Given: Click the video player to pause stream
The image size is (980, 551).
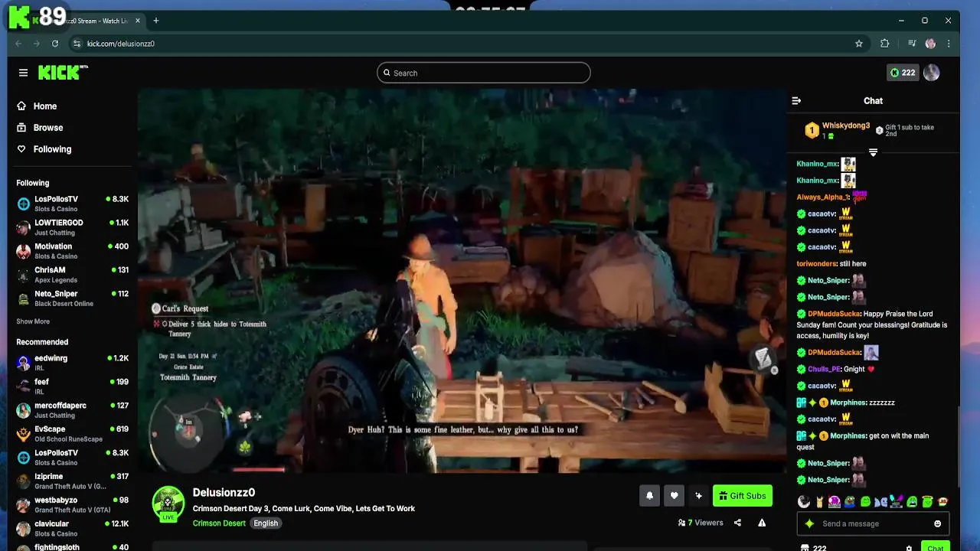Looking at the screenshot, I should (x=462, y=280).
